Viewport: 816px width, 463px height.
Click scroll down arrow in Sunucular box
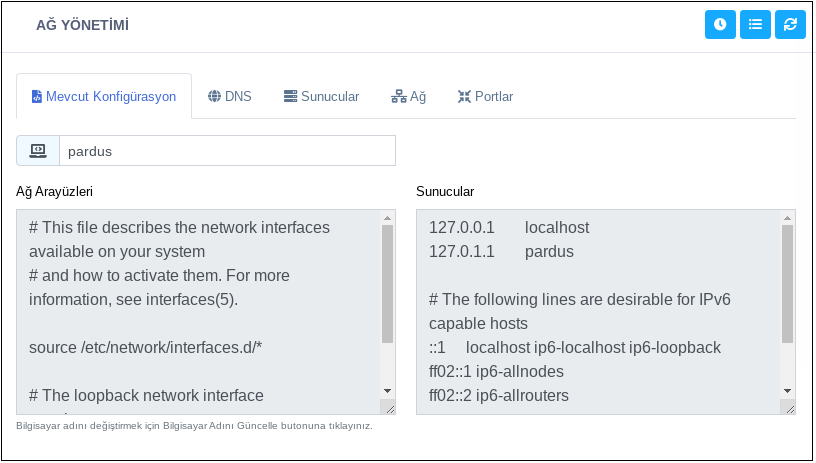coord(788,390)
